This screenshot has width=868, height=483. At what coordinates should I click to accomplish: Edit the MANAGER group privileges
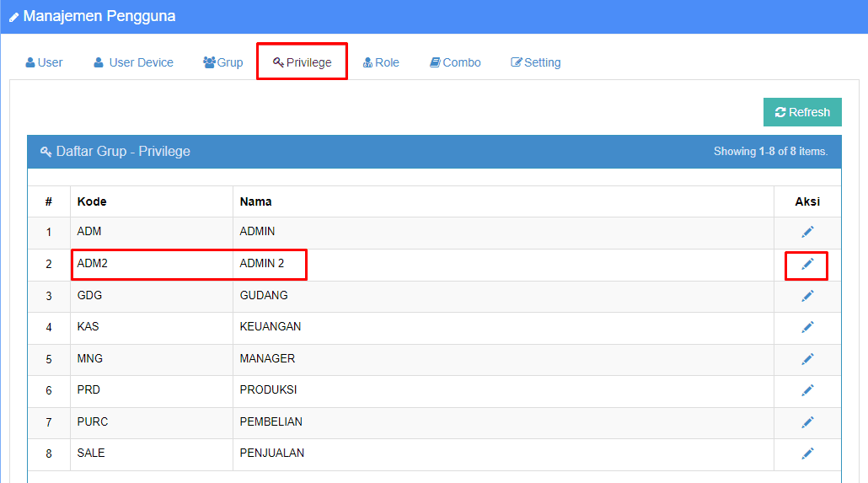tap(807, 358)
